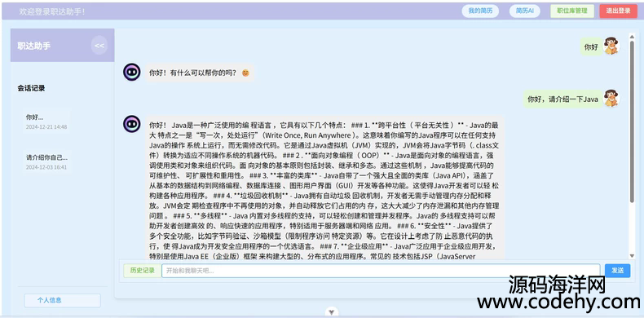Send the message with 发送 button
The height and width of the screenshot is (318, 644).
[617, 271]
